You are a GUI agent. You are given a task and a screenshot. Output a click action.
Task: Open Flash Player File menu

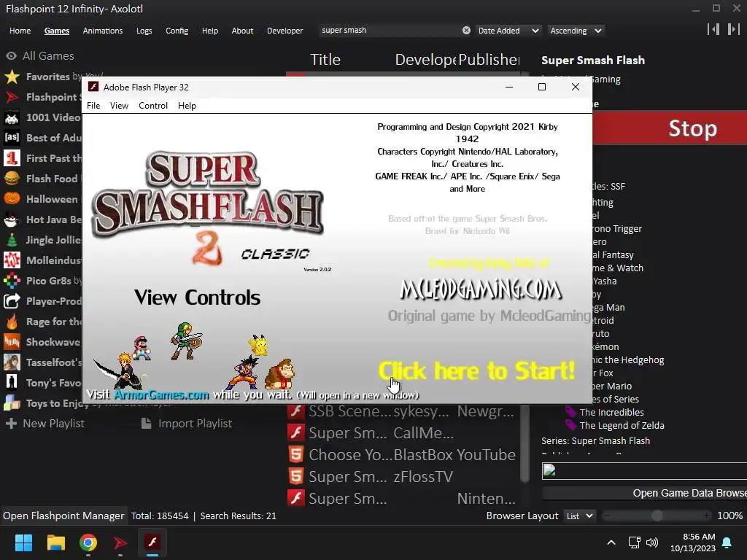coord(93,106)
